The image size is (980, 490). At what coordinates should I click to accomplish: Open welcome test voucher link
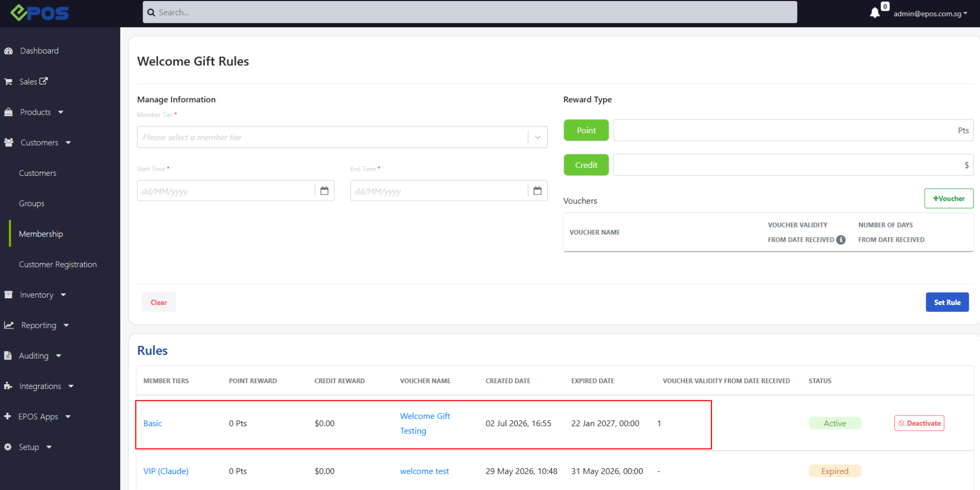424,471
